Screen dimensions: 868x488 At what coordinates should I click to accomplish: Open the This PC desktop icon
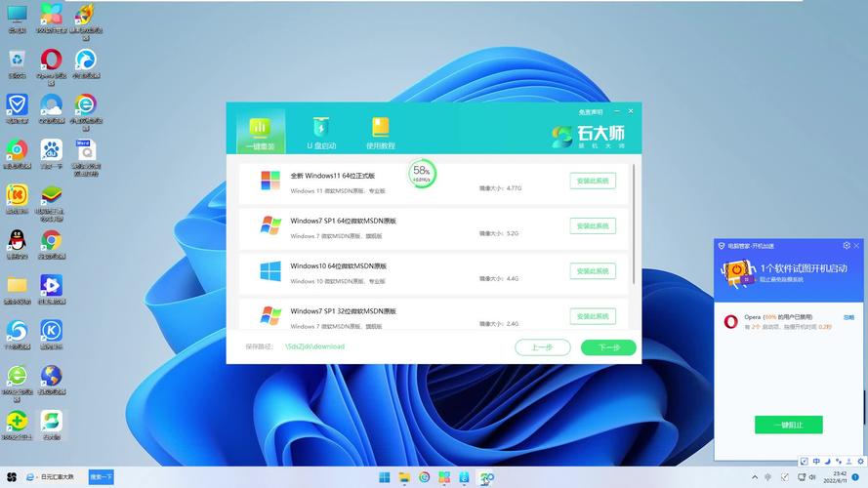18,19
